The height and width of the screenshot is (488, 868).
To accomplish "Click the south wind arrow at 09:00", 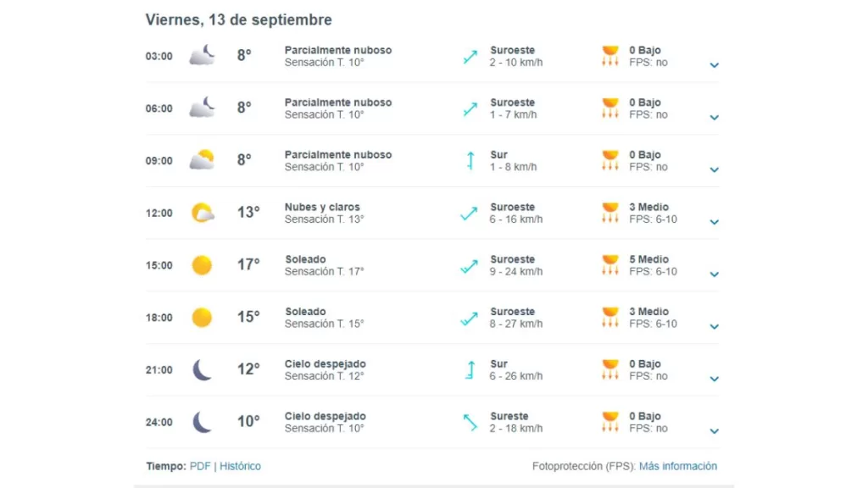I will pyautogui.click(x=470, y=161).
